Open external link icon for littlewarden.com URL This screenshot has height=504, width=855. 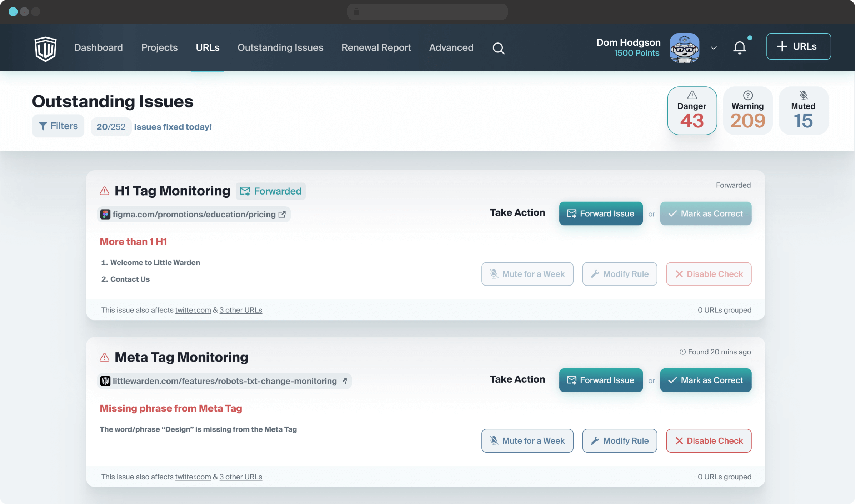[343, 381]
